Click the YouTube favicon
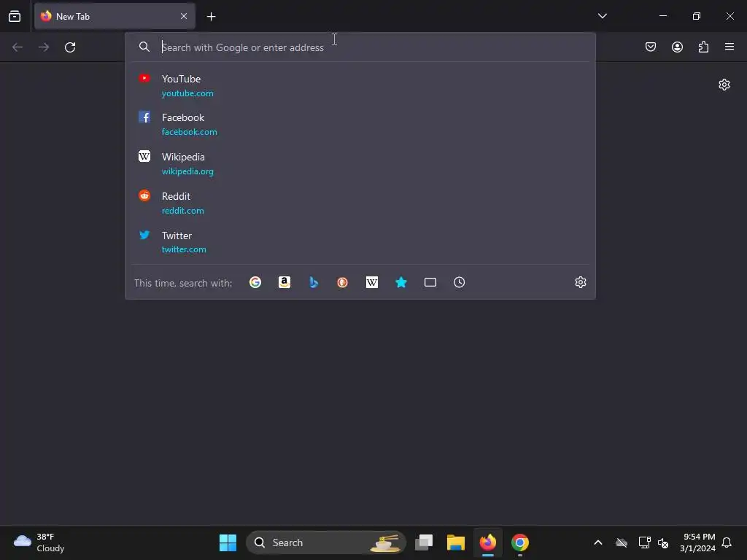 coord(144,78)
